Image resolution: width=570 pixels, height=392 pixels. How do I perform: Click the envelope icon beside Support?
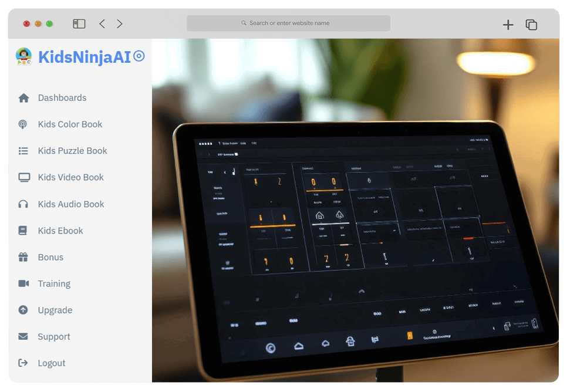[x=23, y=336]
